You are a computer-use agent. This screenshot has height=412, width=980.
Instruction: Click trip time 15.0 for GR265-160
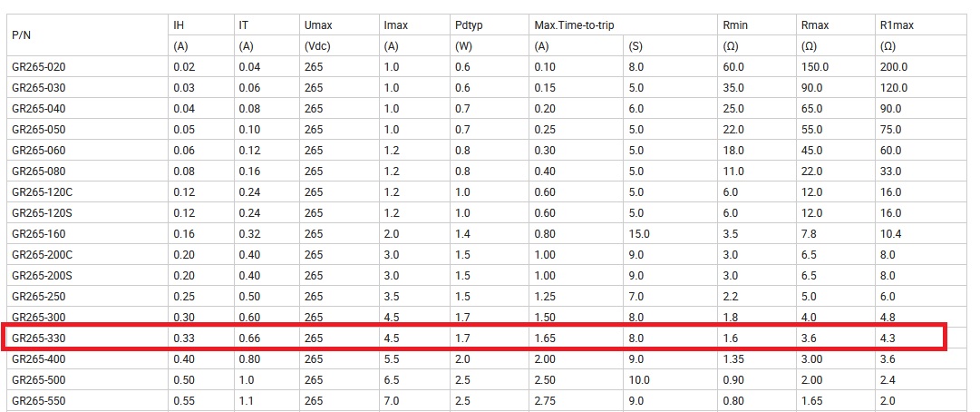point(639,234)
